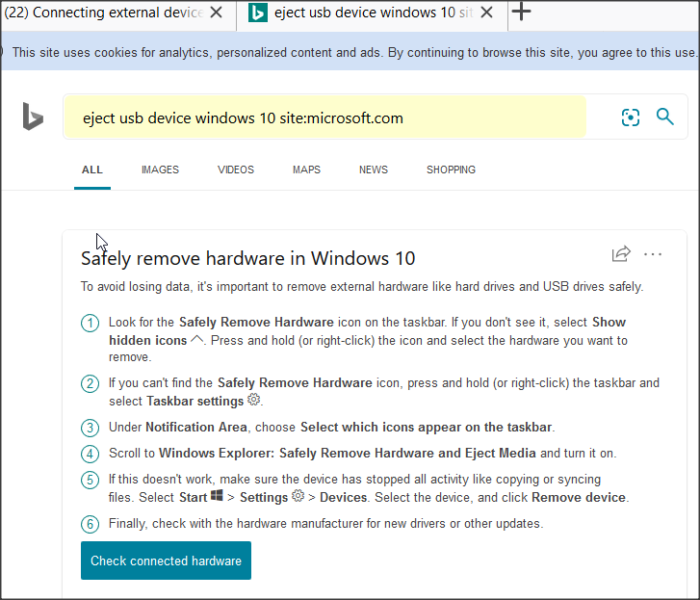700x600 pixels.
Task: Click the share icon on answer card
Action: pyautogui.click(x=621, y=253)
